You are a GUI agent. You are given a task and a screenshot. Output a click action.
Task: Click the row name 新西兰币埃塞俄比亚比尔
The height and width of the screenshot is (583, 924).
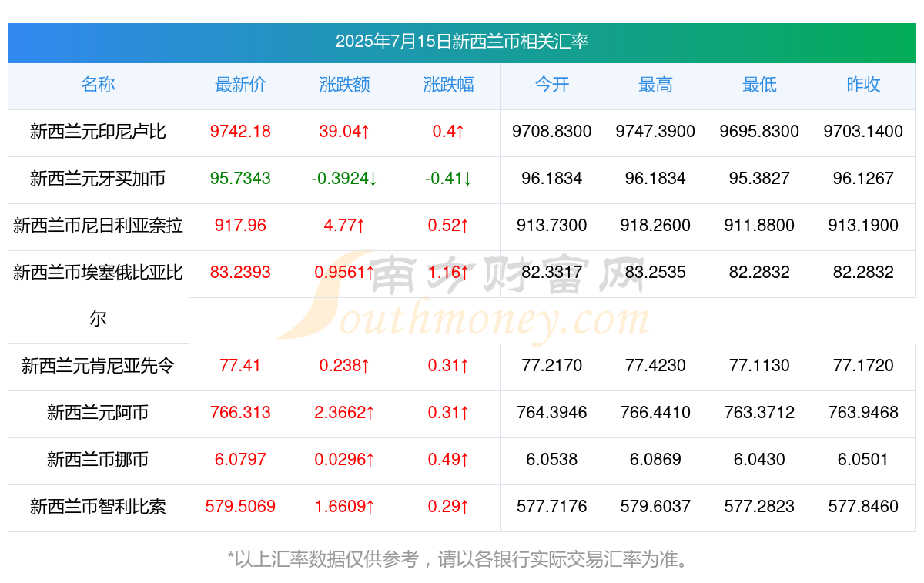[98, 295]
